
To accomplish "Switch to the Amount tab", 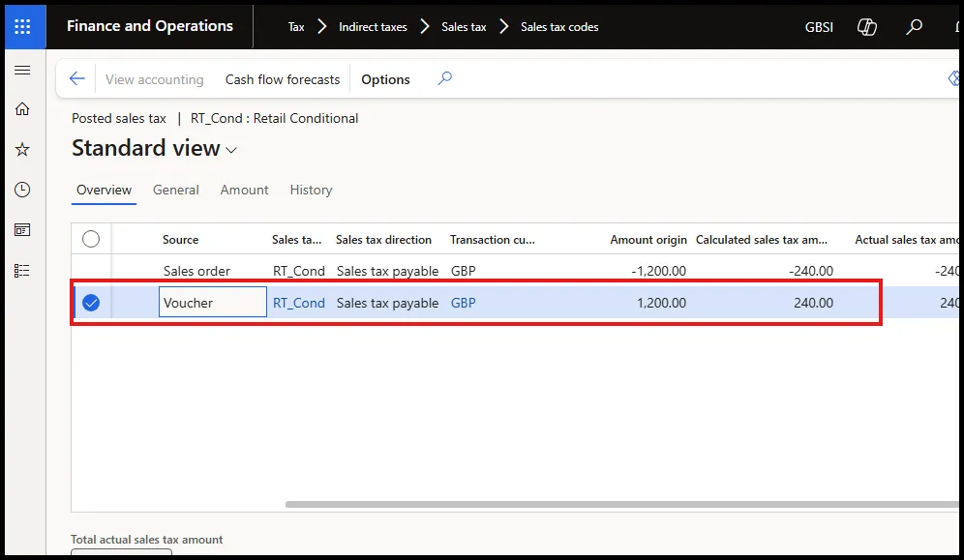I will click(x=244, y=190).
